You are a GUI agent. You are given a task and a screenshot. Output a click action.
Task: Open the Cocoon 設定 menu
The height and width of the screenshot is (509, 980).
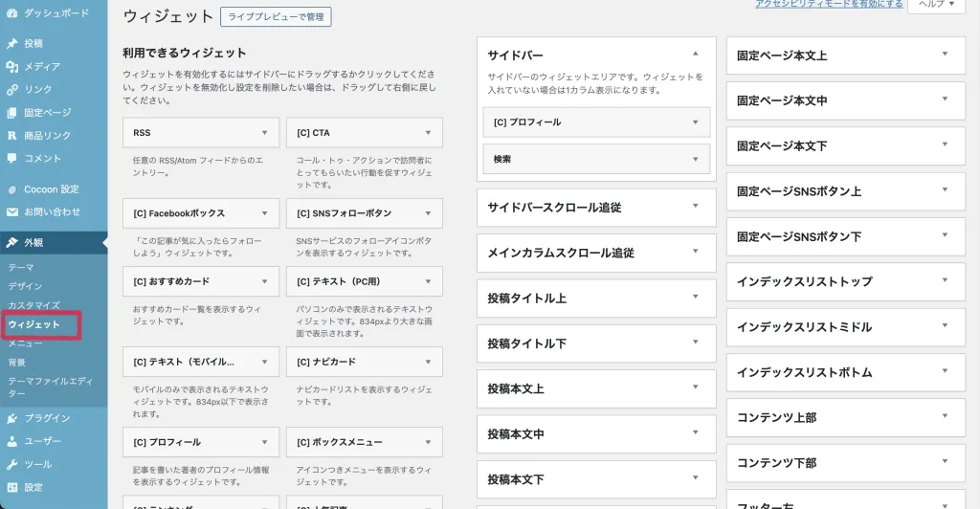click(52, 189)
